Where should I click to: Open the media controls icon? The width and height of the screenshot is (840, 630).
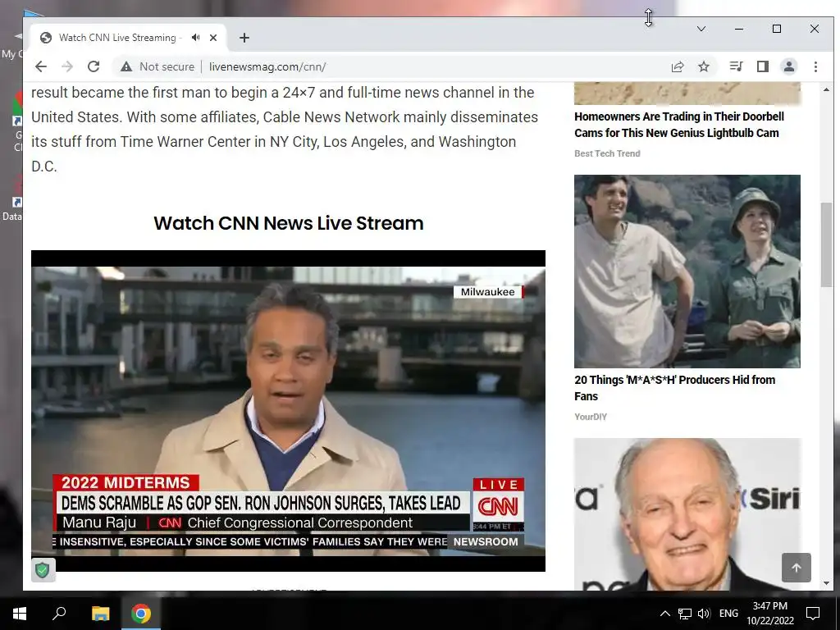coord(736,66)
